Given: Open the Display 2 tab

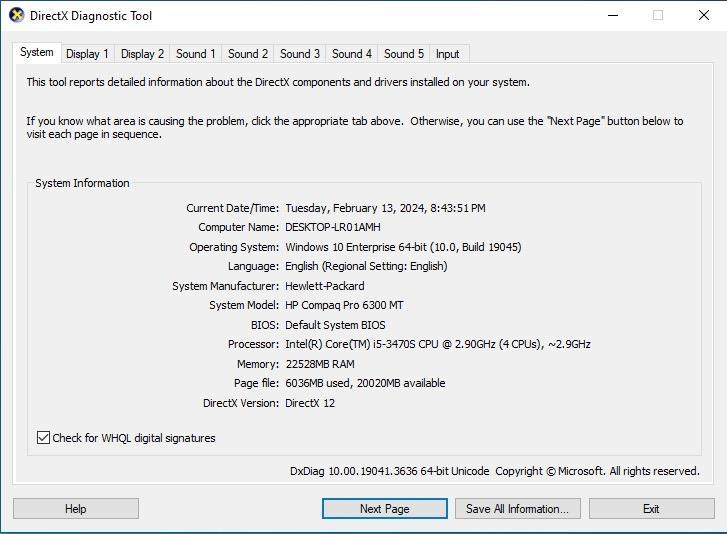Looking at the screenshot, I should coord(142,54).
